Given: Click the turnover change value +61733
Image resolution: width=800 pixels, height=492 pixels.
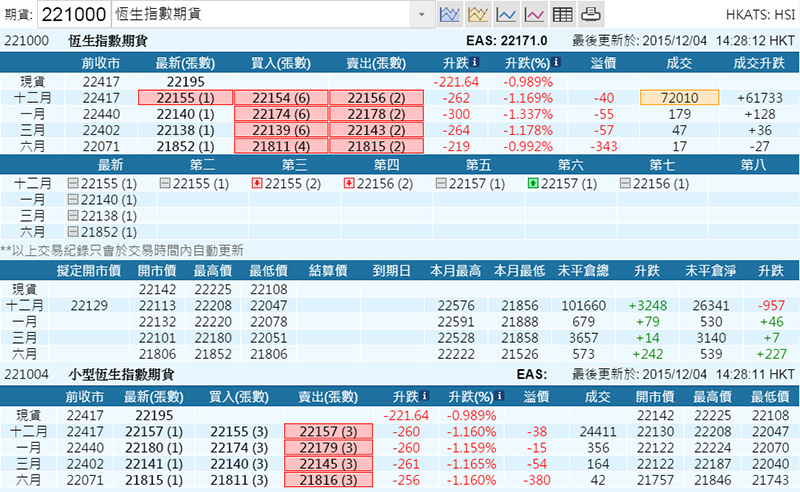Looking at the screenshot, I should pos(760,97).
